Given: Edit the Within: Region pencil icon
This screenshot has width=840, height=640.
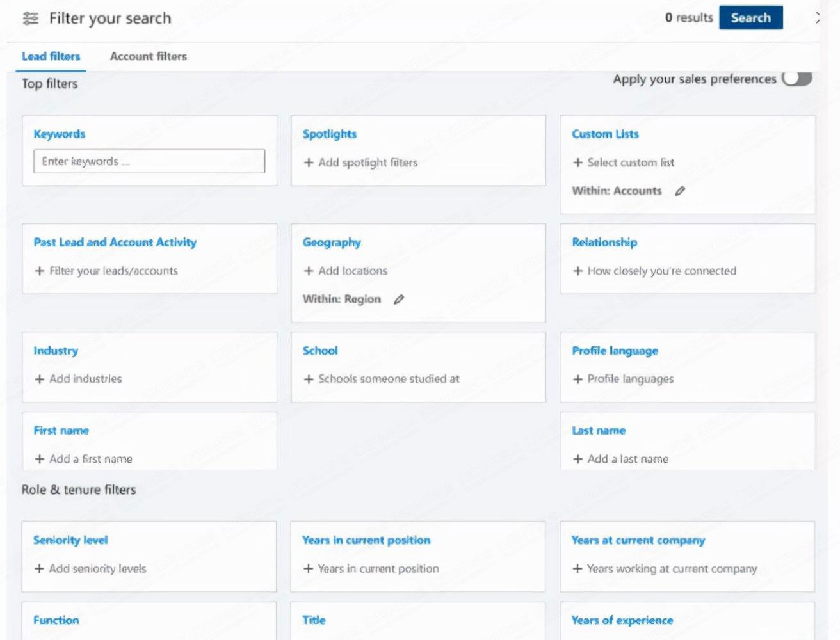Looking at the screenshot, I should [x=399, y=299].
